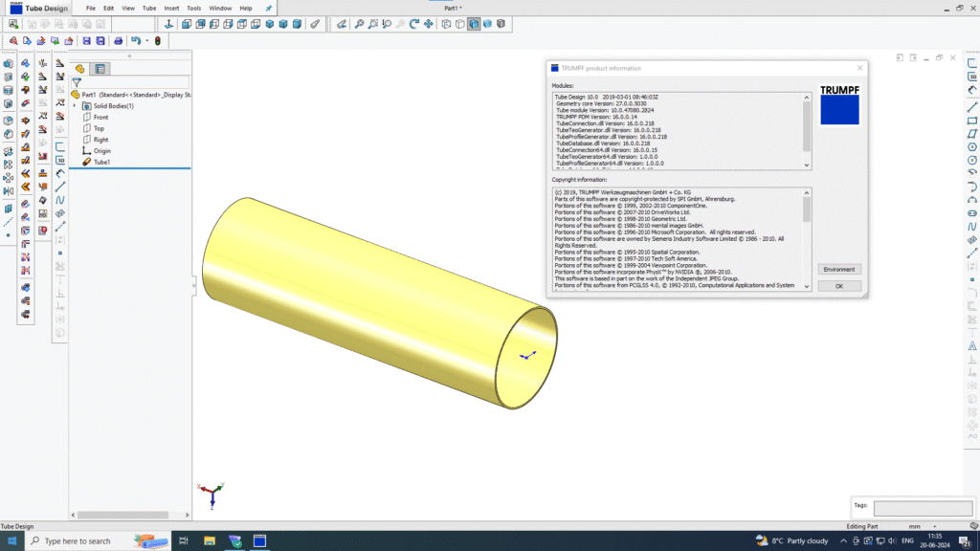Expand the Solid Bodies(1) tree node
The image size is (980, 551).
pos(76,106)
